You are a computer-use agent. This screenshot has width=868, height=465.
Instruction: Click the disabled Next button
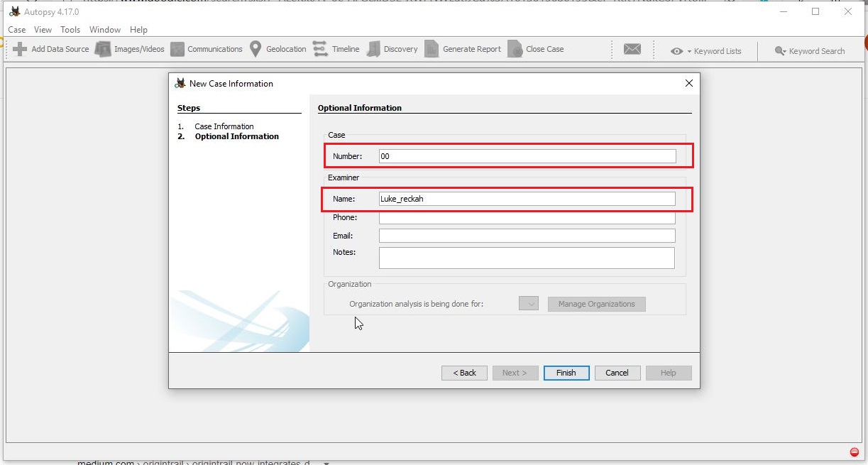[515, 373]
